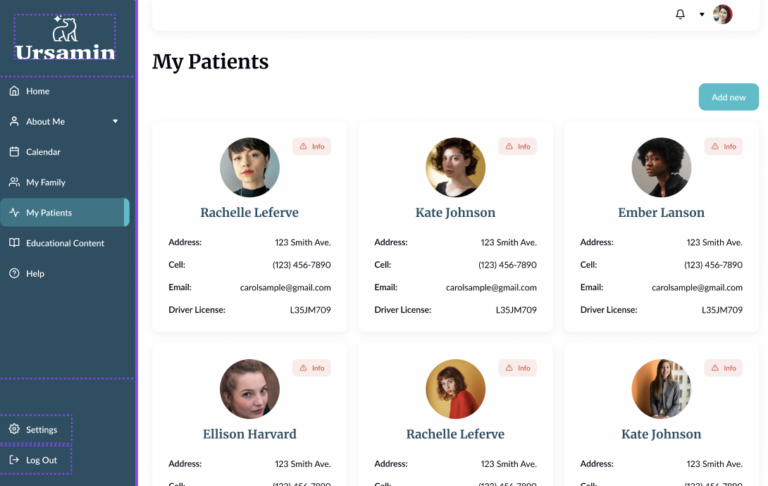This screenshot has width=768, height=486.
Task: Click the My Family people icon
Action: [14, 182]
